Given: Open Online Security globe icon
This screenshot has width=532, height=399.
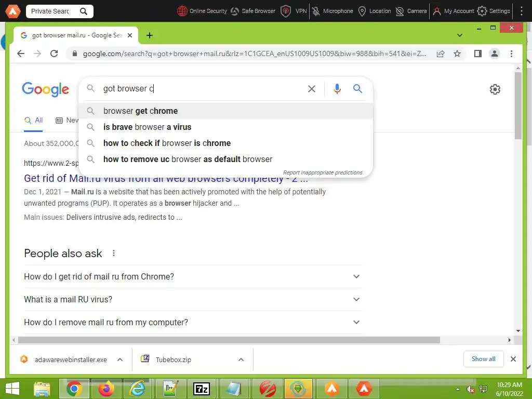Looking at the screenshot, I should click(x=182, y=11).
